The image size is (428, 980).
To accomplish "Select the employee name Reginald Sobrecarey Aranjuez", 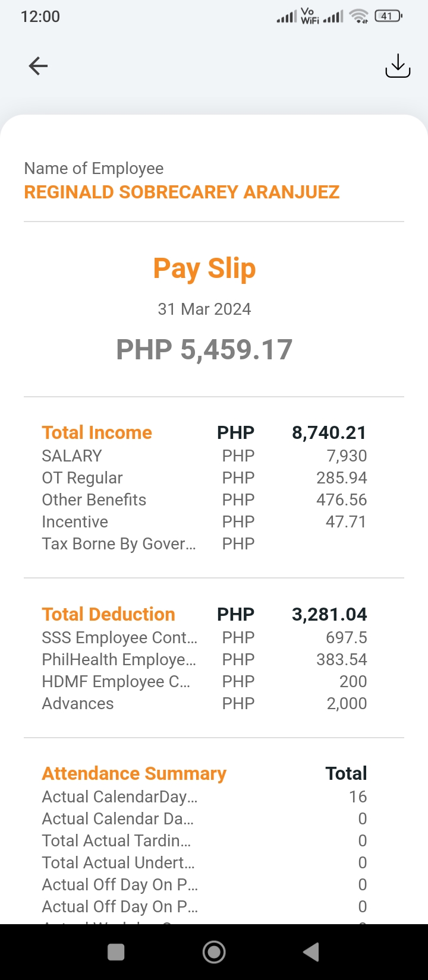I will tap(181, 192).
